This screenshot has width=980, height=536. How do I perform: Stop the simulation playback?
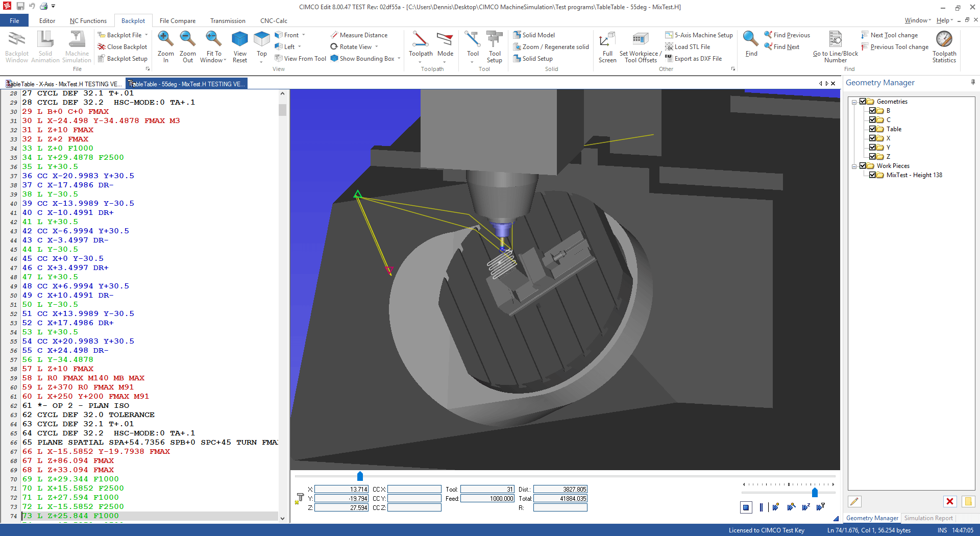(746, 507)
